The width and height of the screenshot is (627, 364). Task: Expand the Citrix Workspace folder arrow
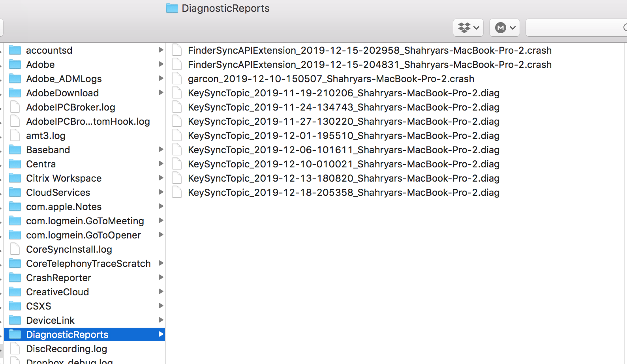click(x=161, y=178)
